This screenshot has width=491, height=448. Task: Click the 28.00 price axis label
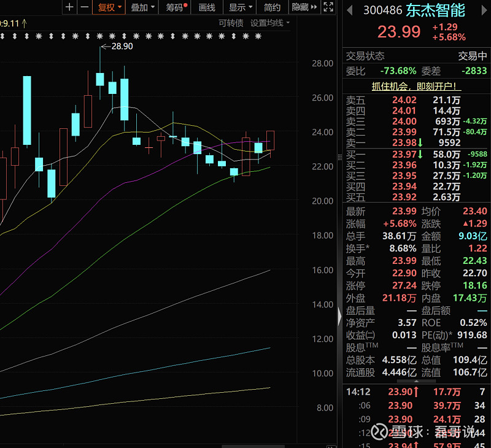(x=322, y=64)
